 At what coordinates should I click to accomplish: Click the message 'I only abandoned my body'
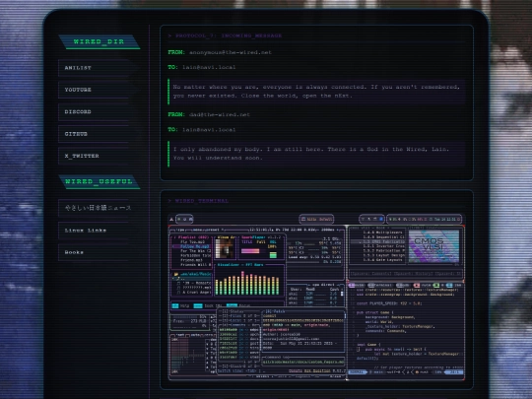tap(316, 154)
